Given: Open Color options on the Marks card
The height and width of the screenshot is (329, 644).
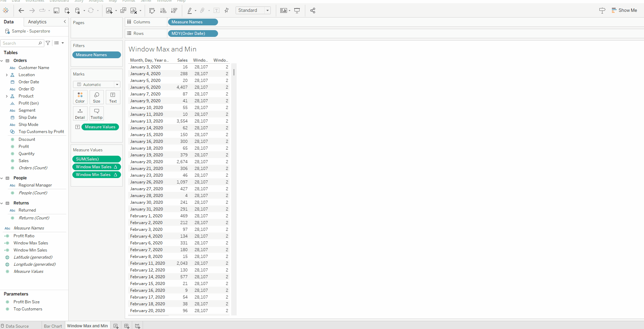Looking at the screenshot, I should tap(80, 97).
